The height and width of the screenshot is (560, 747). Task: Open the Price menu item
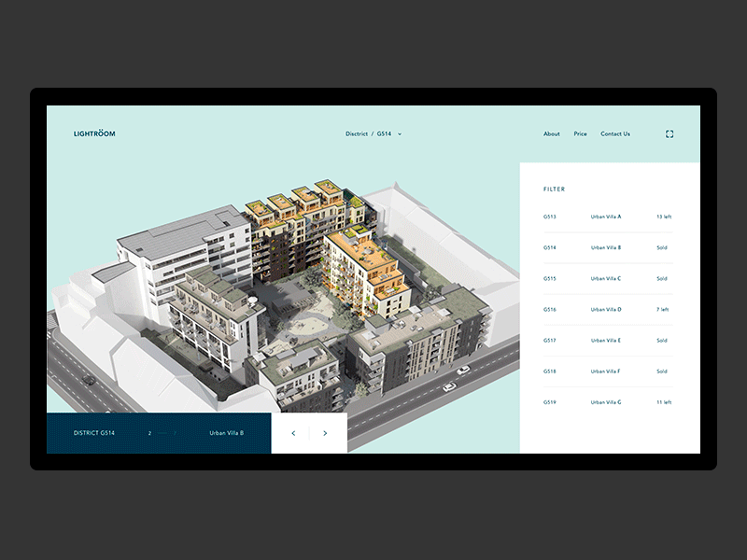click(580, 133)
